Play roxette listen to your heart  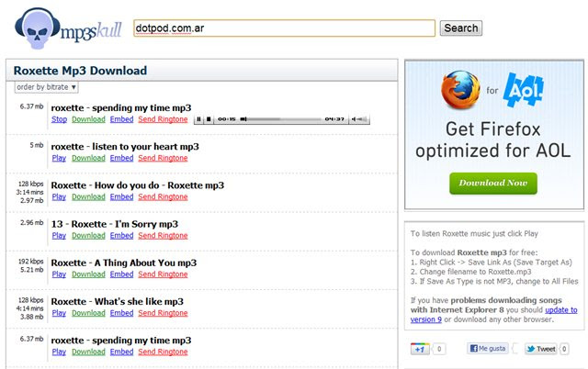59,158
